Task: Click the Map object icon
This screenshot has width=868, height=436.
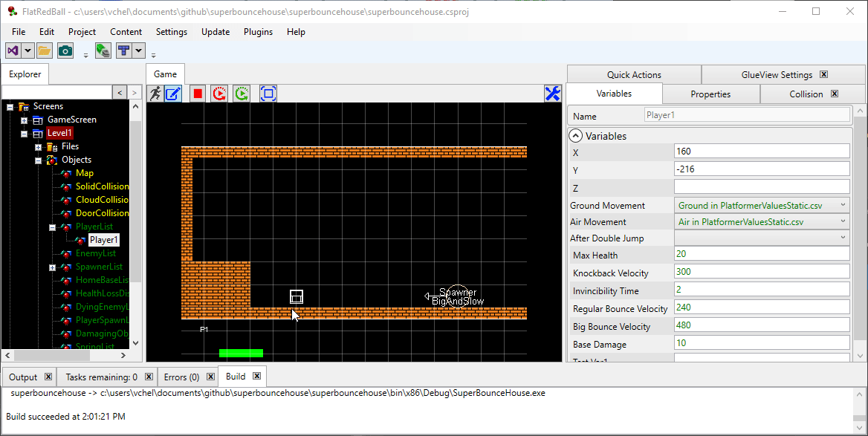Action: point(66,173)
